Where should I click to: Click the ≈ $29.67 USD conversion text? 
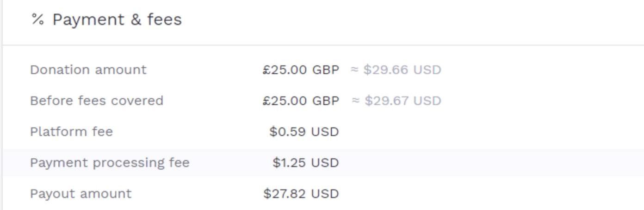point(396,101)
